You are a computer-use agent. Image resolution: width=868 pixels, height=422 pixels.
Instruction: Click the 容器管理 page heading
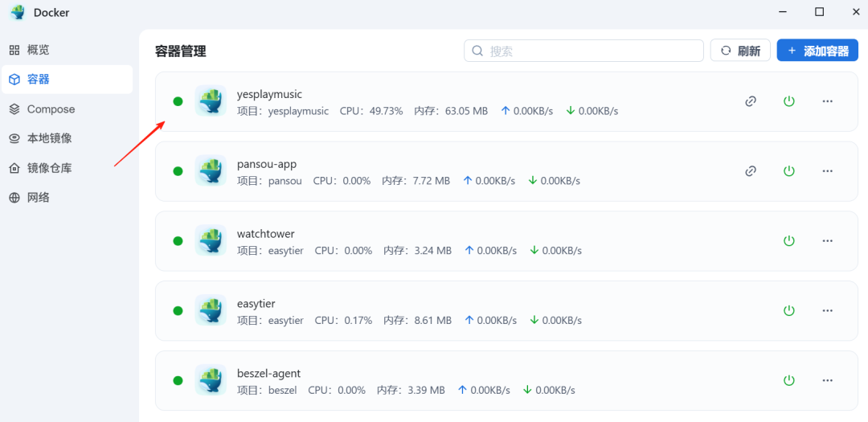coord(181,52)
